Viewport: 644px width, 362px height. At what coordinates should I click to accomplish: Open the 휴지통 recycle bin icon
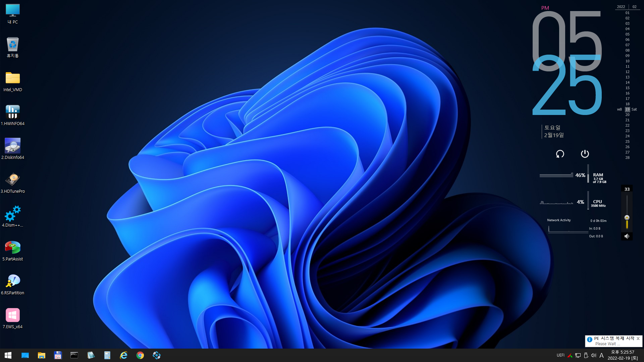[x=13, y=48]
